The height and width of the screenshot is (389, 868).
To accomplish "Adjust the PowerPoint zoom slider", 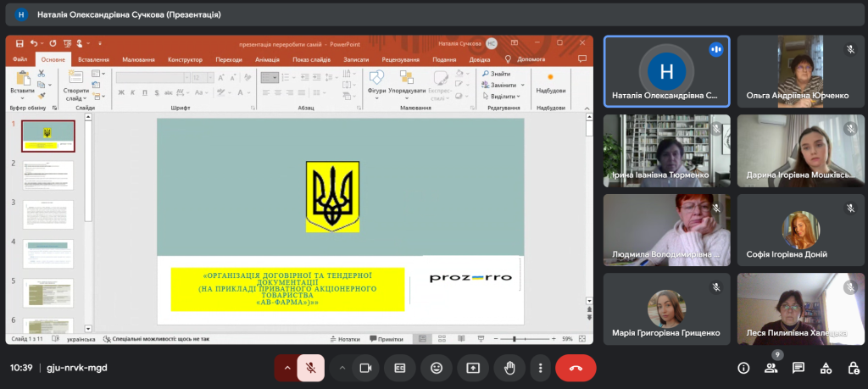I will [526, 339].
